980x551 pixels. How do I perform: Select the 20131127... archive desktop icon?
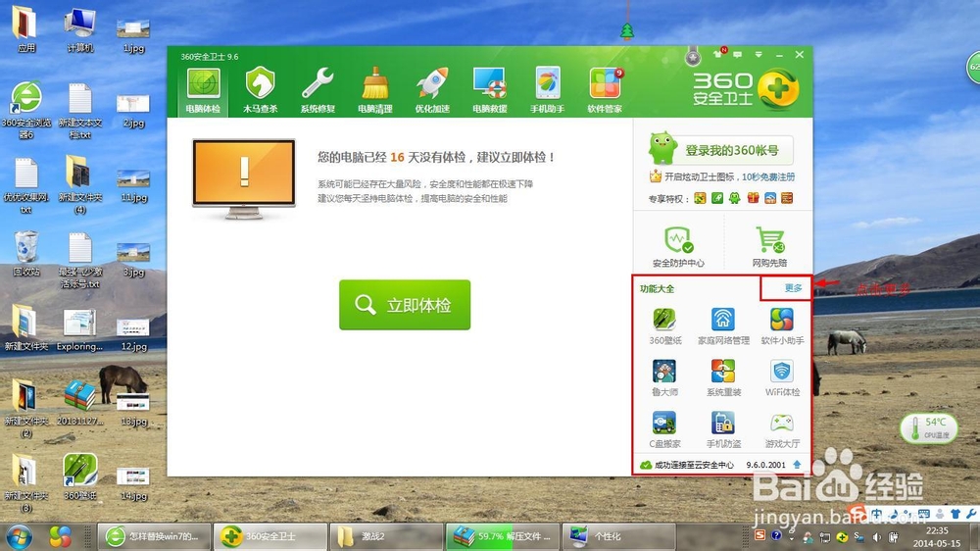point(80,403)
